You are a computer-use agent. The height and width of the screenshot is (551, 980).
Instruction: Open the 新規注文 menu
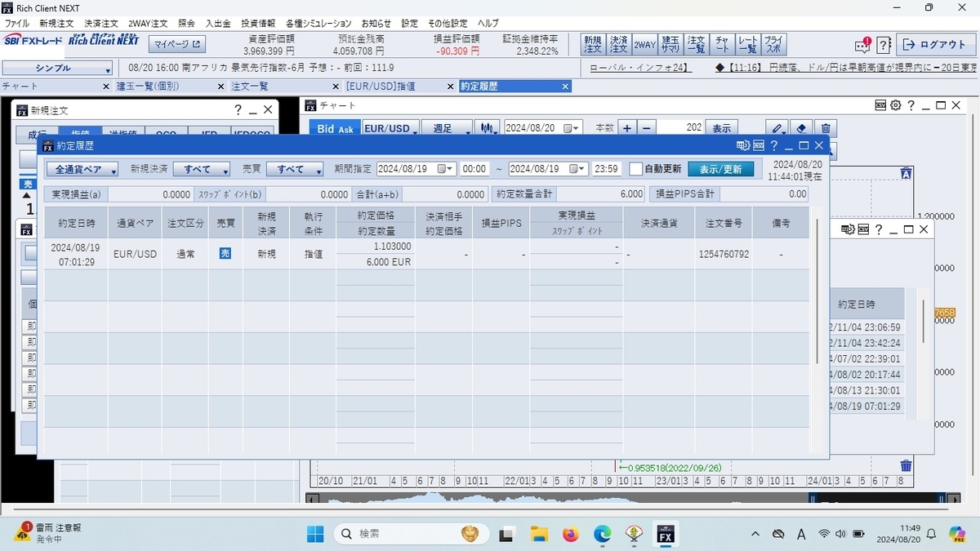56,23
